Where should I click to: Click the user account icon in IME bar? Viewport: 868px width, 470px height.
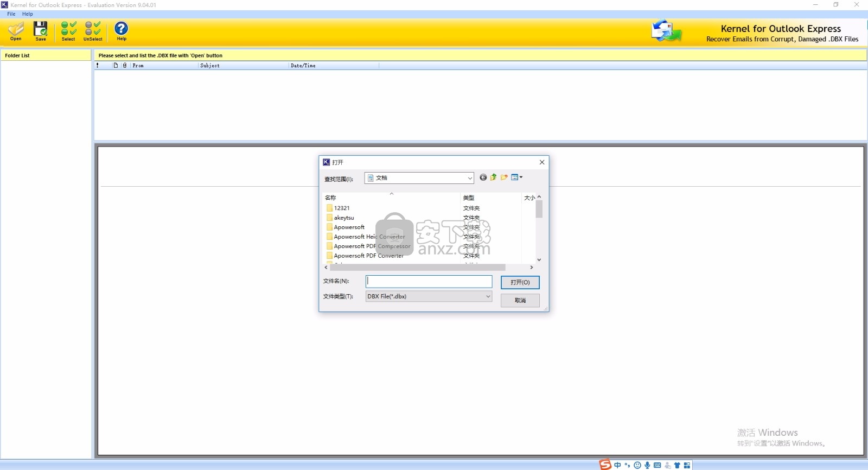(668, 465)
